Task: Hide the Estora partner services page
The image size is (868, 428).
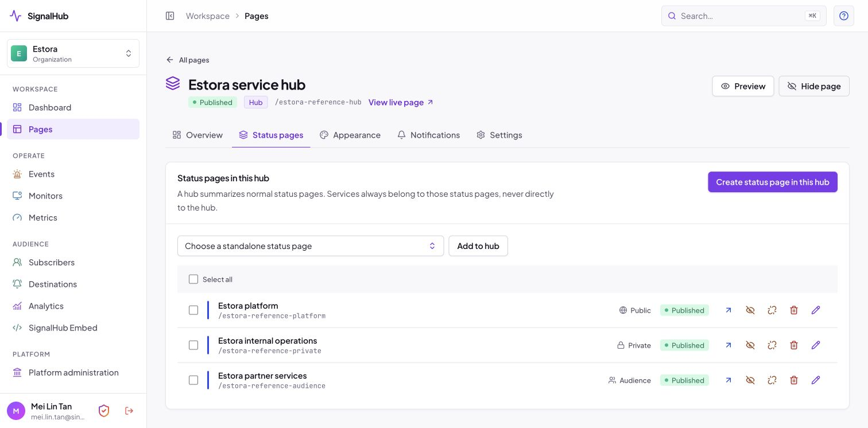Action: [x=750, y=380]
